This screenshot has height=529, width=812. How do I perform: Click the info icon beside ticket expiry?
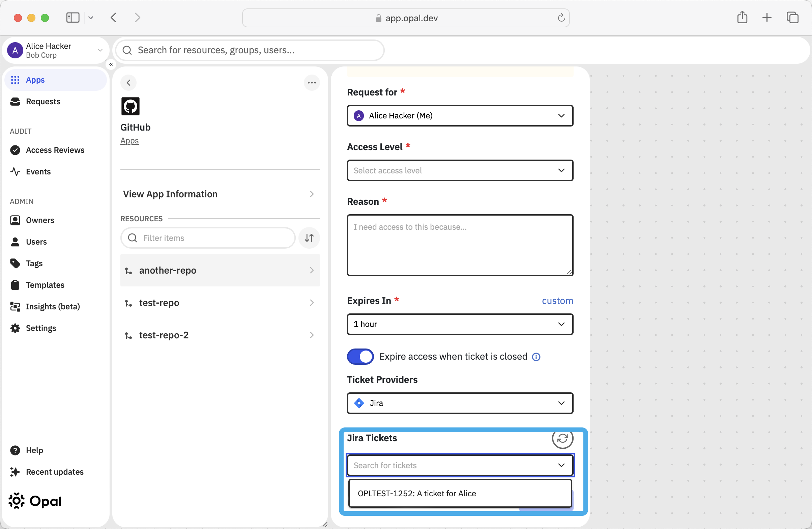point(536,357)
